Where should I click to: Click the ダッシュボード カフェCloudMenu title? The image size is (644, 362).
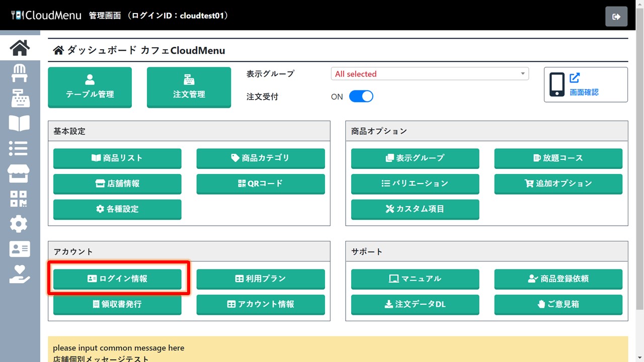(x=146, y=50)
